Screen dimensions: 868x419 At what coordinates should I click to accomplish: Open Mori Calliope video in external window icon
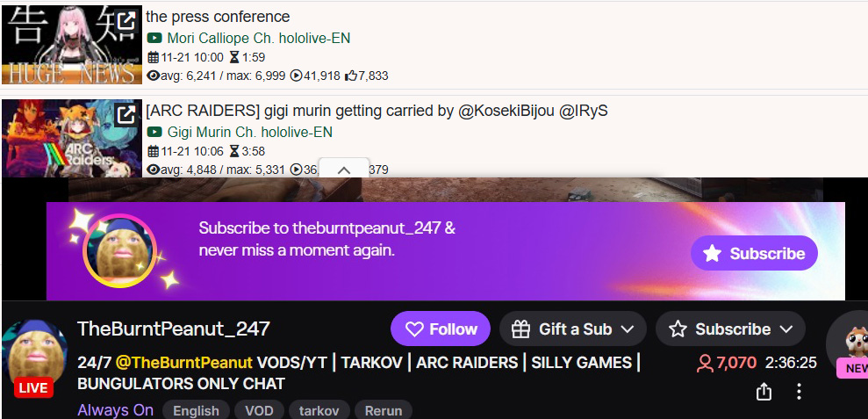click(126, 22)
